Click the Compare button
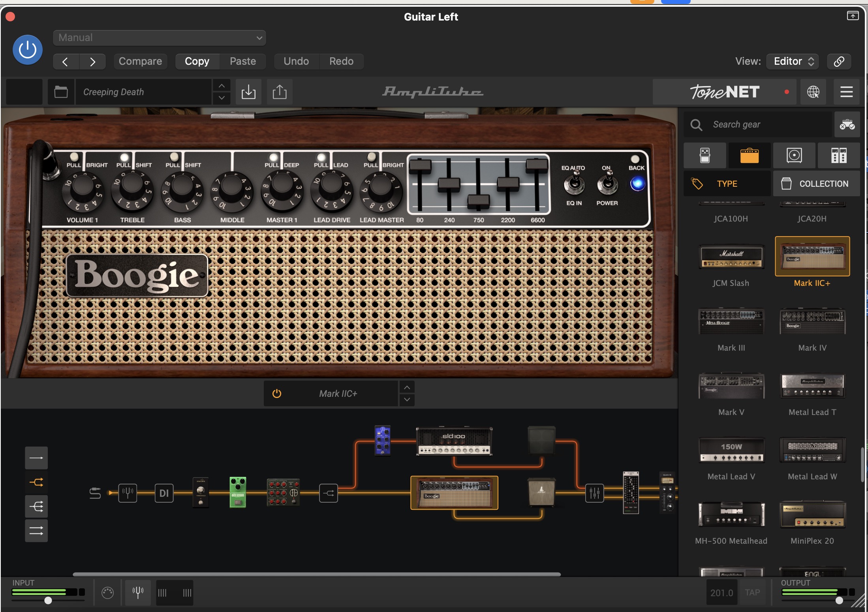The height and width of the screenshot is (612, 868). click(140, 61)
